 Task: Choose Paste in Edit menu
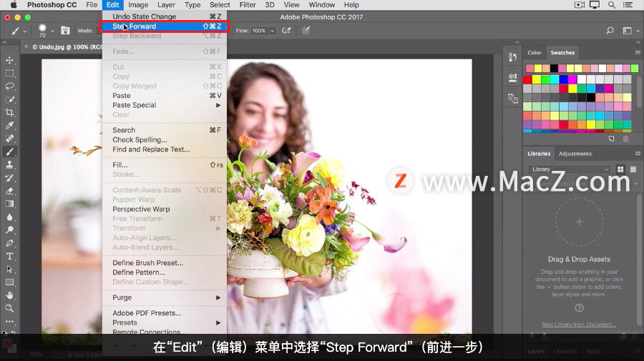coord(165,96)
